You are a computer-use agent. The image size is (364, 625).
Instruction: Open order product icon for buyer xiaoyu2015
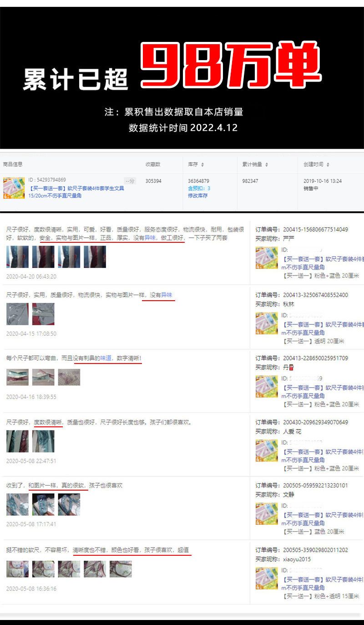click(x=267, y=579)
